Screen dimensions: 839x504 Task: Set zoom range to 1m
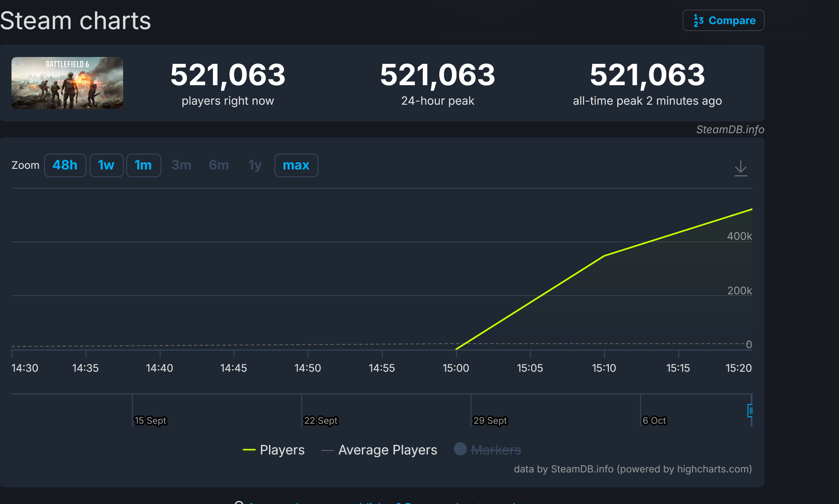coord(143,165)
